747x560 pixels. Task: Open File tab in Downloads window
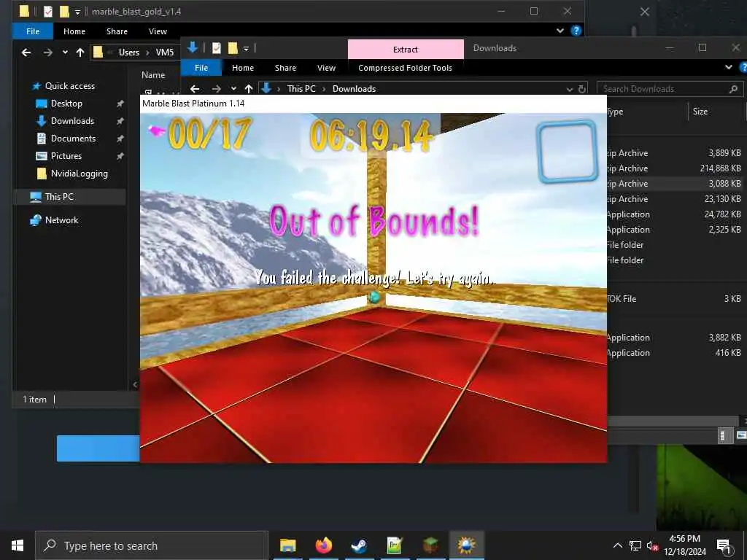(x=201, y=68)
